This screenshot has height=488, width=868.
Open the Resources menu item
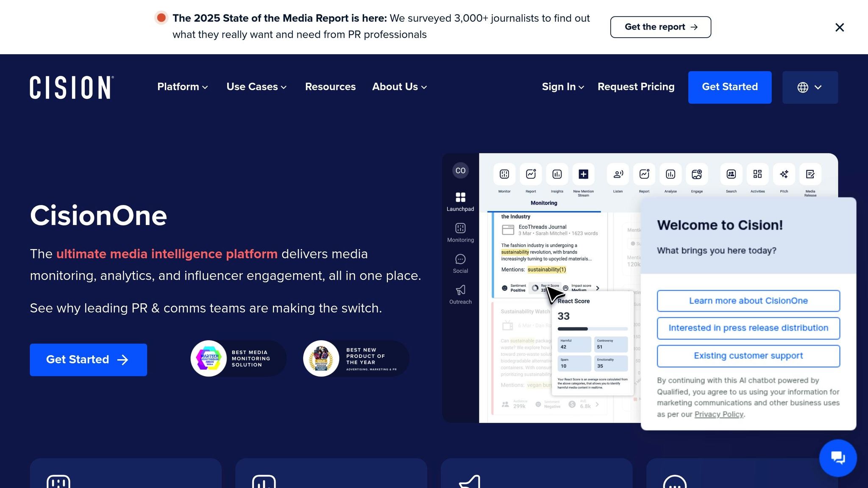pyautogui.click(x=330, y=87)
